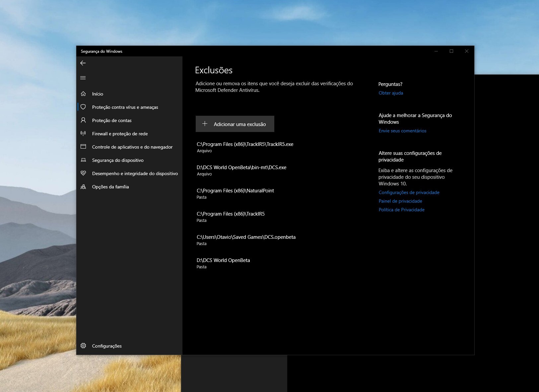Toggle the hamburger navigation menu
Viewport: 539px width, 392px height.
[83, 78]
